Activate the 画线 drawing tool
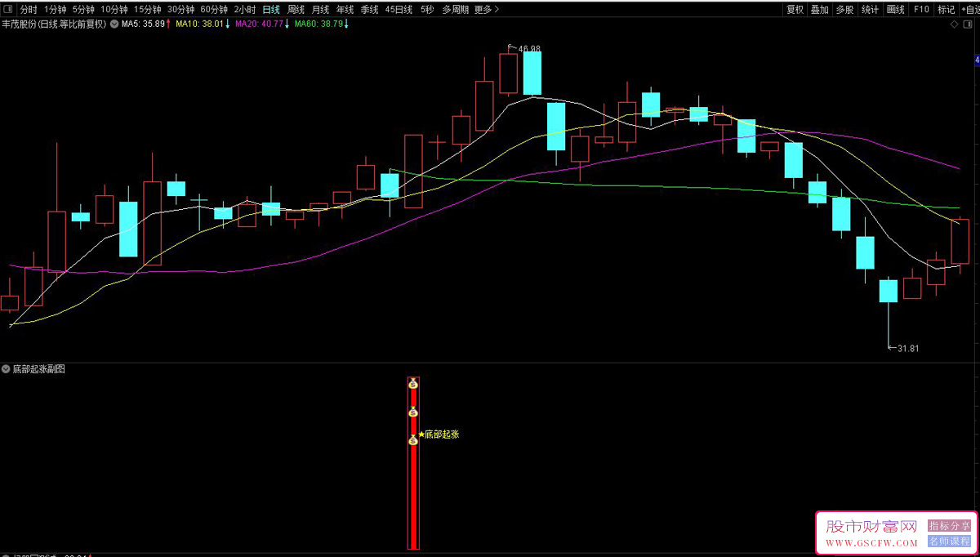This screenshot has height=557, width=980. [x=896, y=10]
